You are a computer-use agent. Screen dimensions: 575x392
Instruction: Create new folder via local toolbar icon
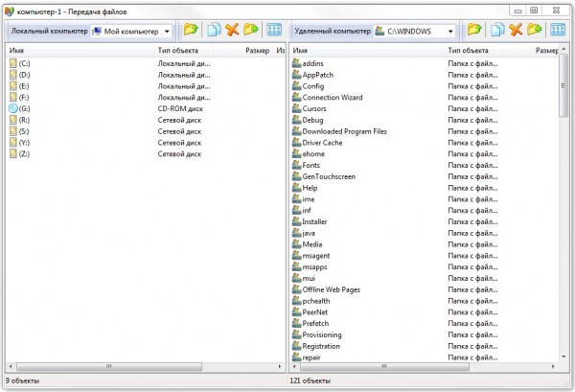251,30
